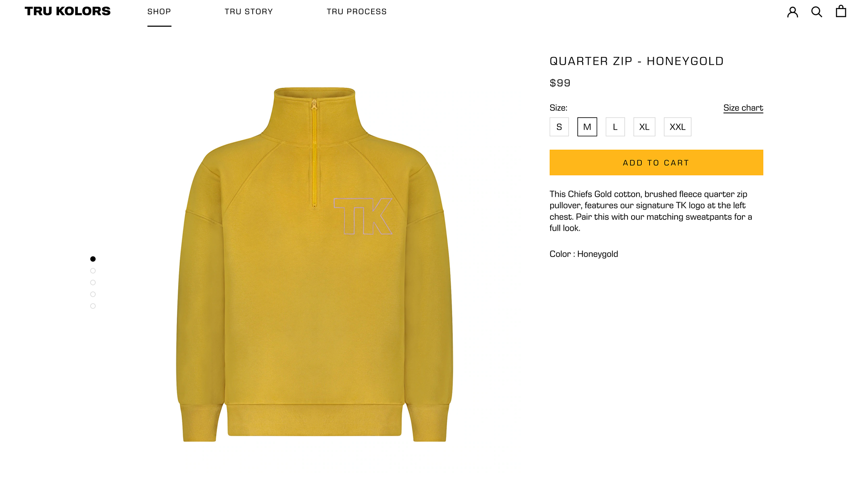Choose size XXL
Viewport: 868px width, 480px height.
[678, 127]
